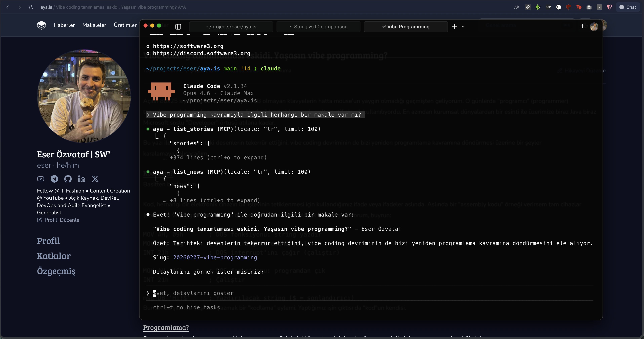This screenshot has height=339, width=644.
Task: Expand the new tab dropdown chevron
Action: point(463,27)
